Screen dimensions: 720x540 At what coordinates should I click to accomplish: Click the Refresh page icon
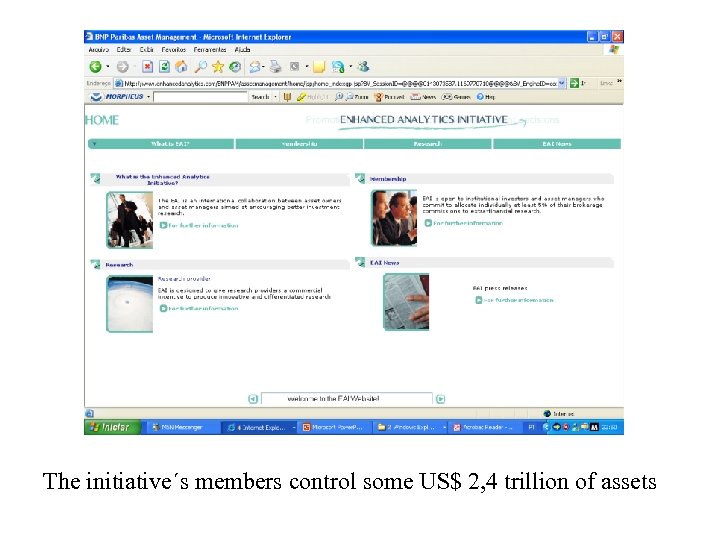164,67
